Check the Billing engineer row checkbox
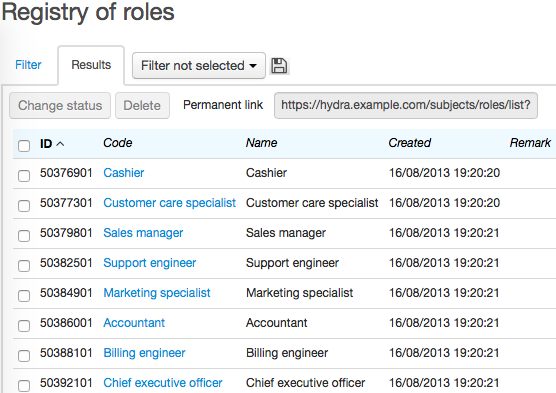The height and width of the screenshot is (393, 556). click(24, 355)
